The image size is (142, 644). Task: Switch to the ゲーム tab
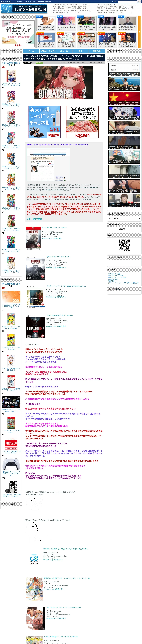coord(31,51)
